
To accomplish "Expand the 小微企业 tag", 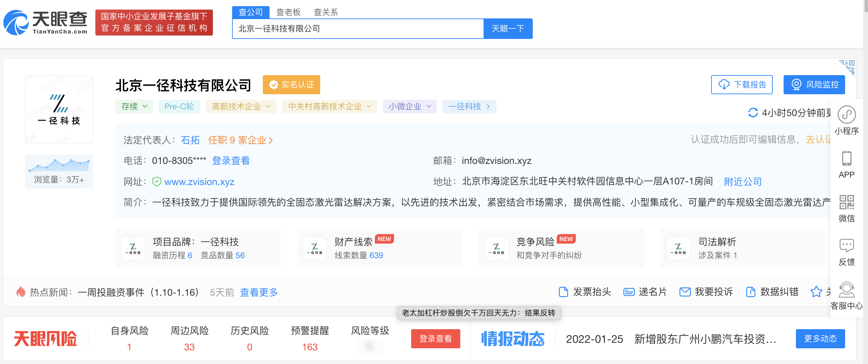I will click(x=410, y=107).
